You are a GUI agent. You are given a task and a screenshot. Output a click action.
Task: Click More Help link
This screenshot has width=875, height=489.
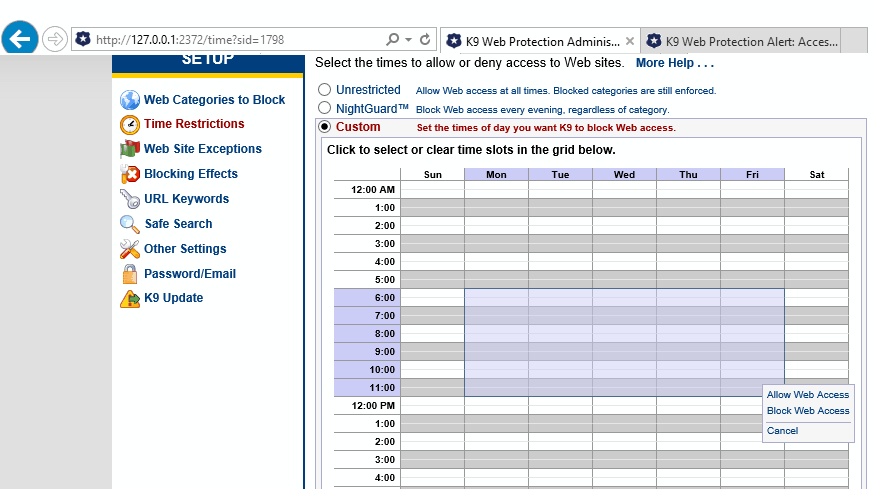[x=675, y=63]
